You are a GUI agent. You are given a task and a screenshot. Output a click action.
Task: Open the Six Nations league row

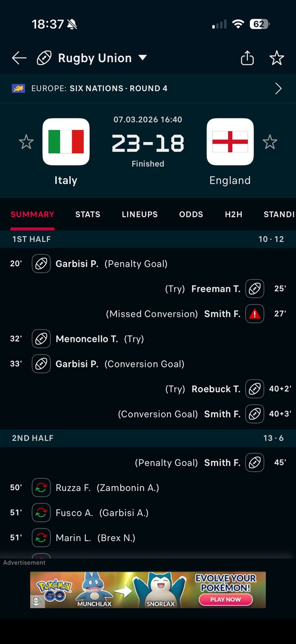point(148,89)
